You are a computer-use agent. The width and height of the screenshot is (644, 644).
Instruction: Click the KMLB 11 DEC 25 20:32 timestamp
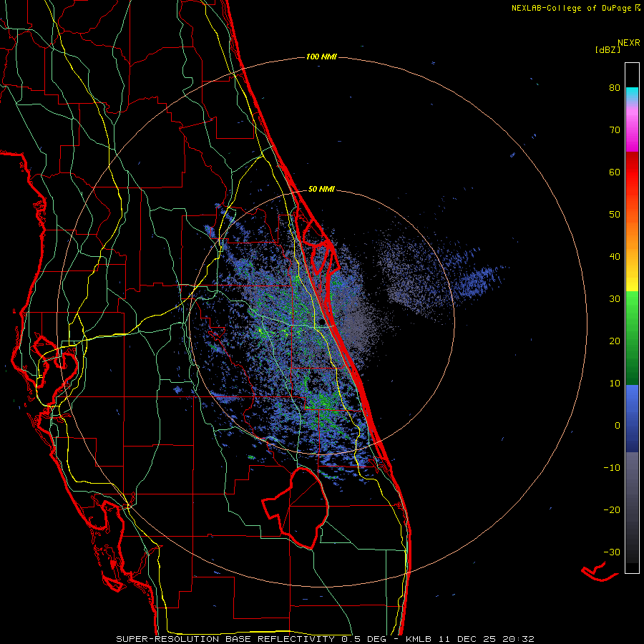coord(470,639)
